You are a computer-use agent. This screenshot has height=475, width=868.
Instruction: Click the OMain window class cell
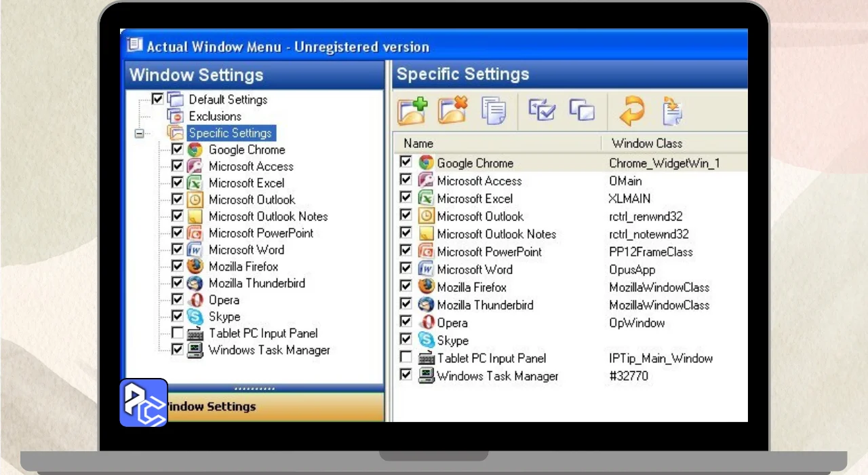625,181
